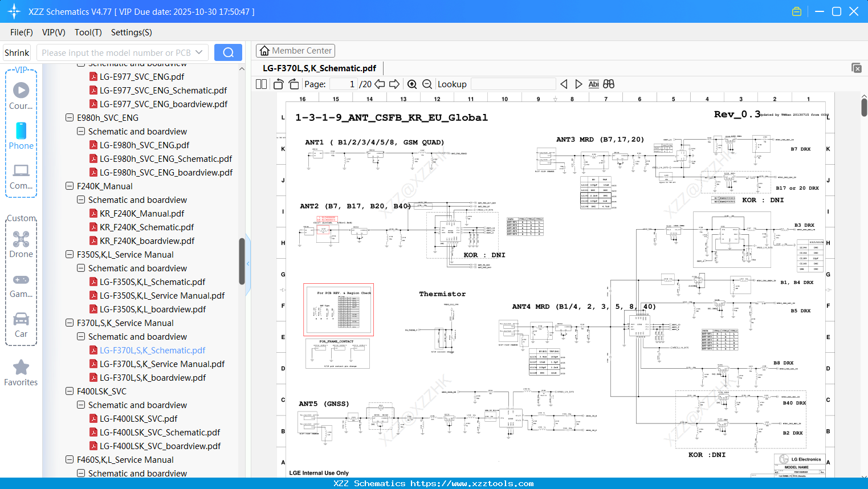
Task: Collapse the E980h_SVC_ENG node
Action: point(68,117)
